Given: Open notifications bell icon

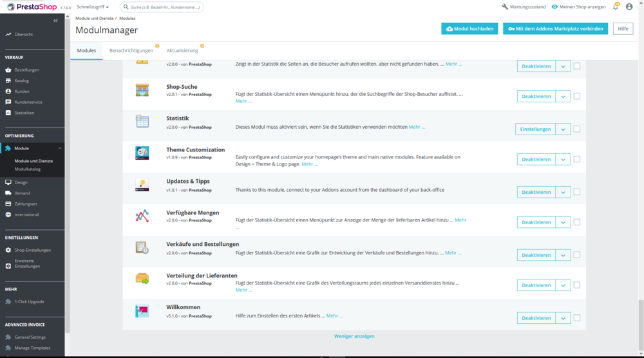Looking at the screenshot, I should (x=616, y=6).
